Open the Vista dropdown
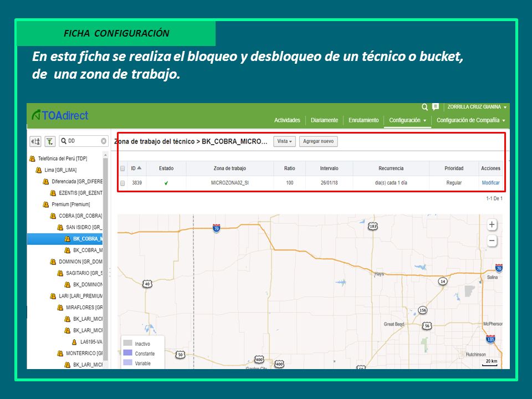This screenshot has width=532, height=399. click(x=284, y=141)
